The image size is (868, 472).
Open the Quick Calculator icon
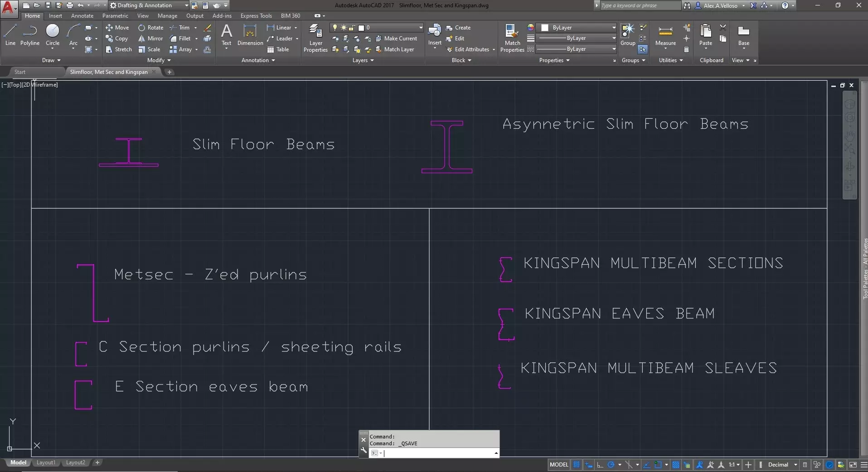(686, 49)
